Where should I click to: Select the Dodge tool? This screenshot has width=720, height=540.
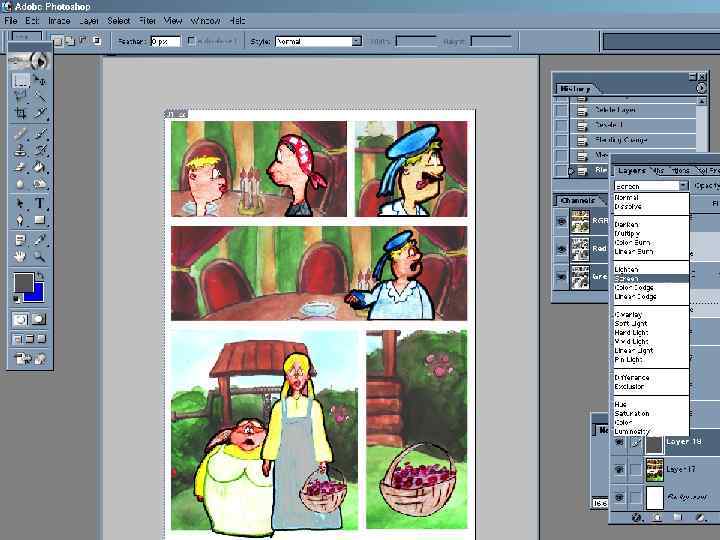point(40,184)
